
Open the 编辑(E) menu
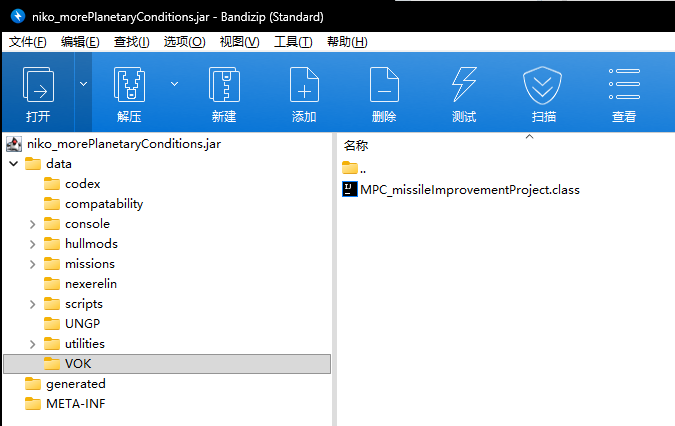(x=80, y=42)
